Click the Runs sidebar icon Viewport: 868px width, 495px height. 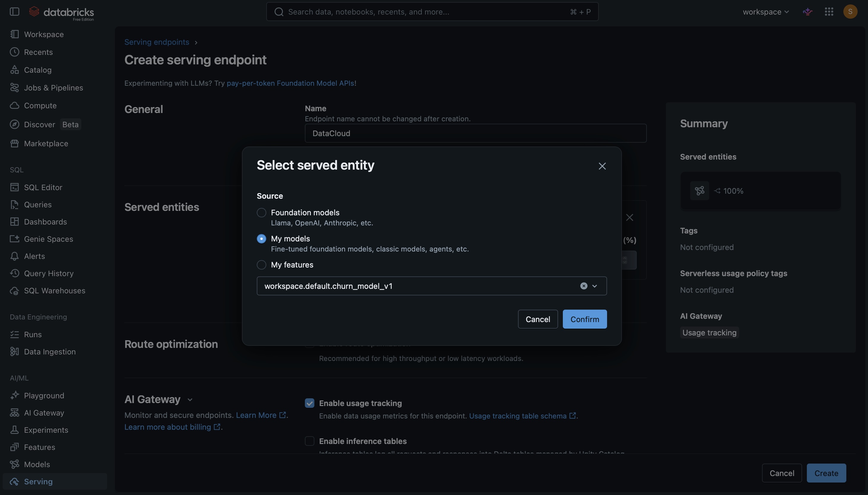14,335
